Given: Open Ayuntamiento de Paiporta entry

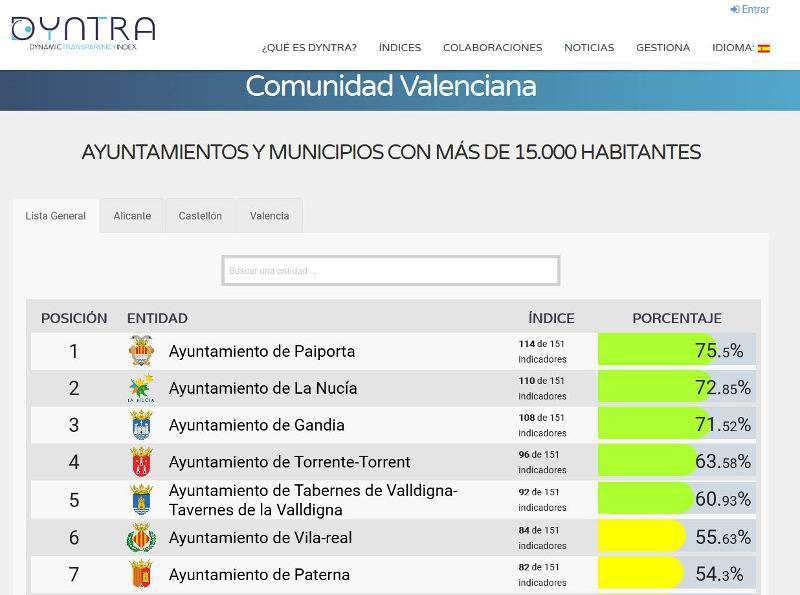Looking at the screenshot, I should click(262, 351).
